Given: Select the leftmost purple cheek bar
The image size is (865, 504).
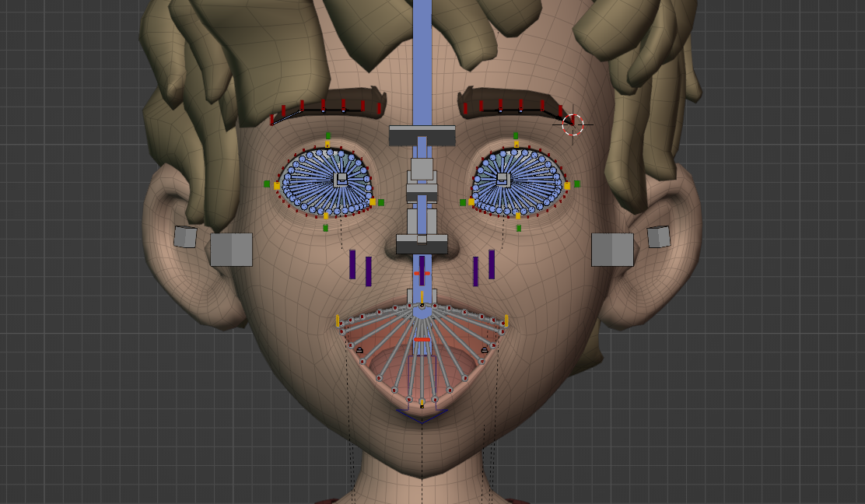Looking at the screenshot, I should (x=352, y=264).
